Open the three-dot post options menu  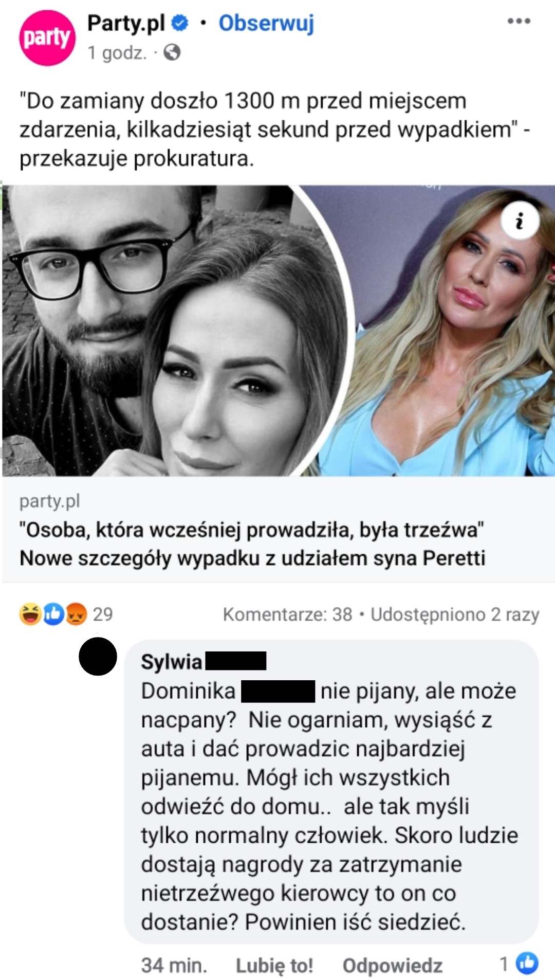519,21
